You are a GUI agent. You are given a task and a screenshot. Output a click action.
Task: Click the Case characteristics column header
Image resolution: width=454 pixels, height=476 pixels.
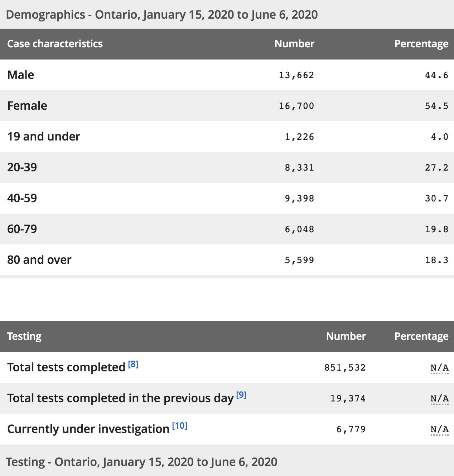[x=55, y=44]
